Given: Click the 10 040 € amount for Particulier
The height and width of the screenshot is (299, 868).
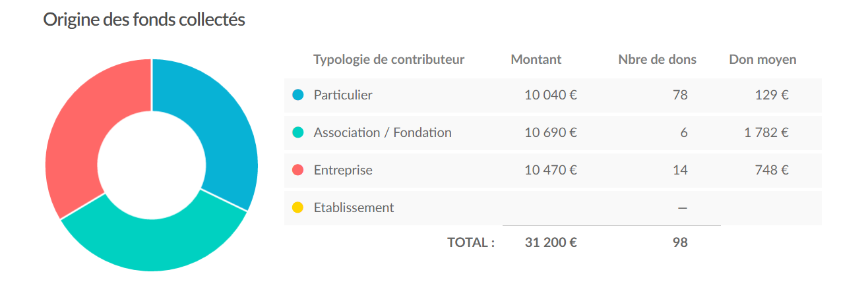Looking at the screenshot, I should pyautogui.click(x=551, y=95).
